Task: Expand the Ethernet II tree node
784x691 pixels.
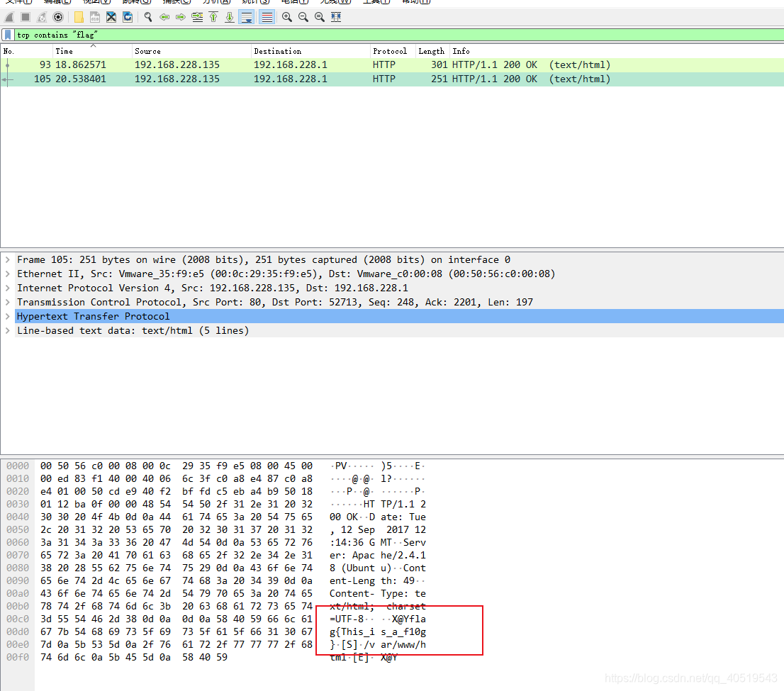Action: point(8,274)
